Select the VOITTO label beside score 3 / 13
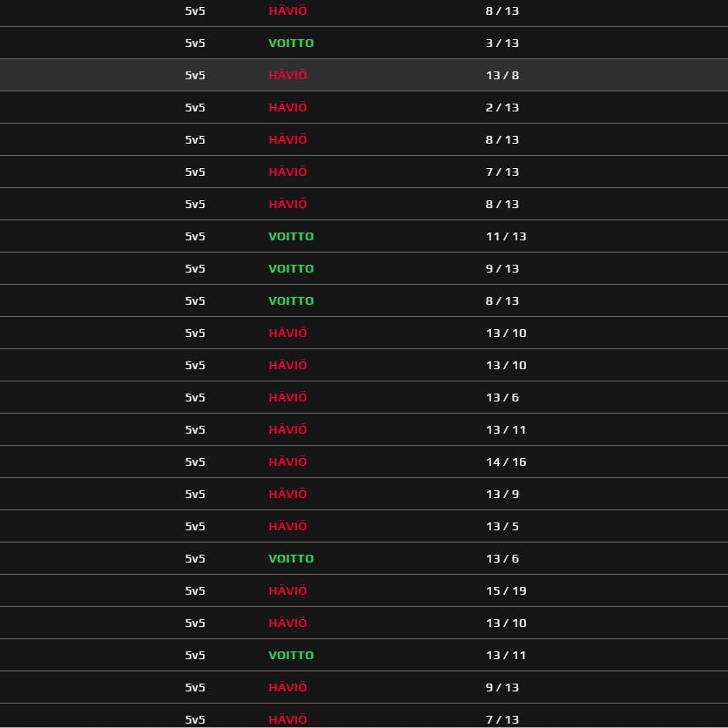Viewport: 728px width, 728px height. (291, 44)
